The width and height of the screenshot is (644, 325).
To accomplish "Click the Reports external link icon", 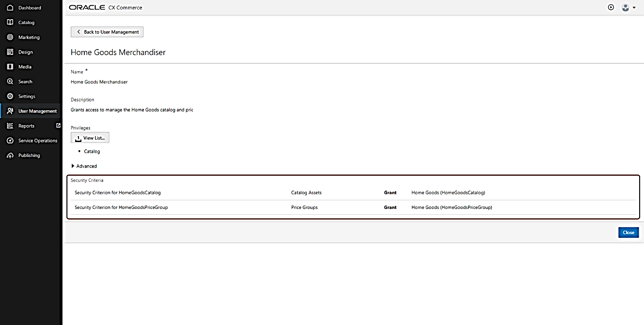I will pyautogui.click(x=58, y=126).
